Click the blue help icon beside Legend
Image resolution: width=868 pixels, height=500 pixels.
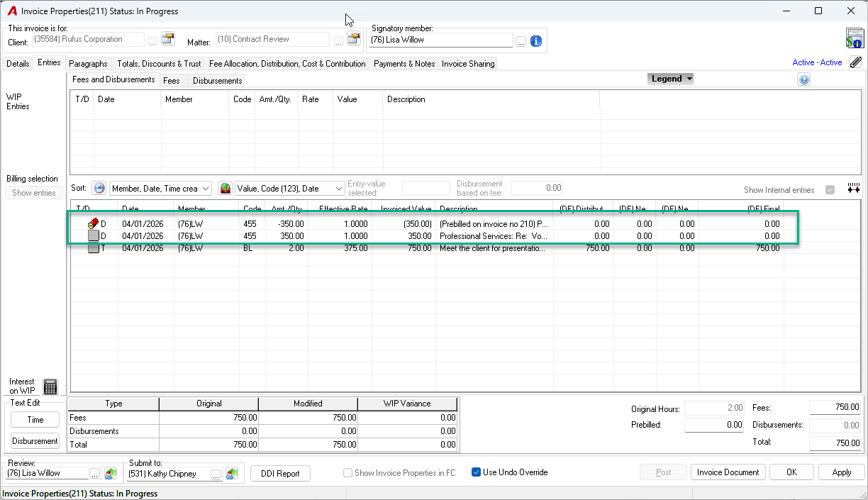(x=803, y=79)
